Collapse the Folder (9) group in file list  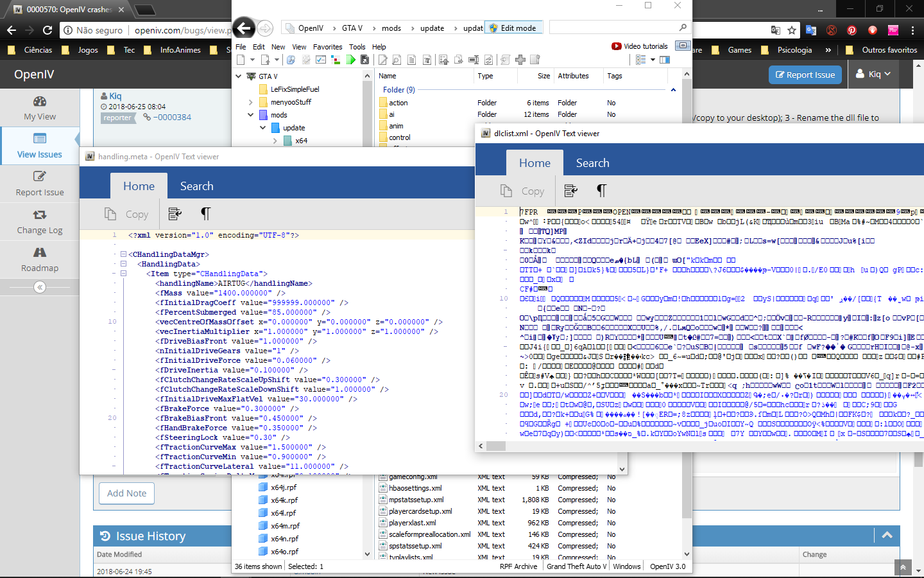[673, 90]
